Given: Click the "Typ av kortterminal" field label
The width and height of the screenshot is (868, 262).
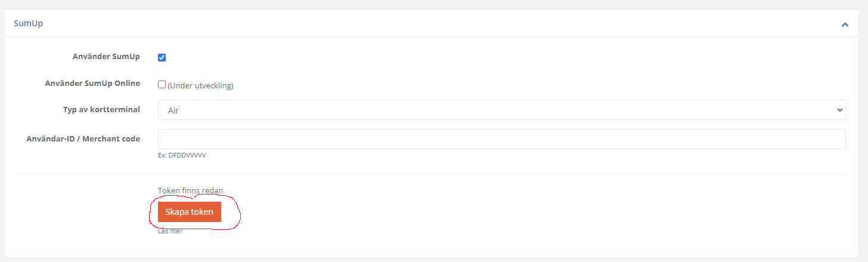Looking at the screenshot, I should click(101, 110).
